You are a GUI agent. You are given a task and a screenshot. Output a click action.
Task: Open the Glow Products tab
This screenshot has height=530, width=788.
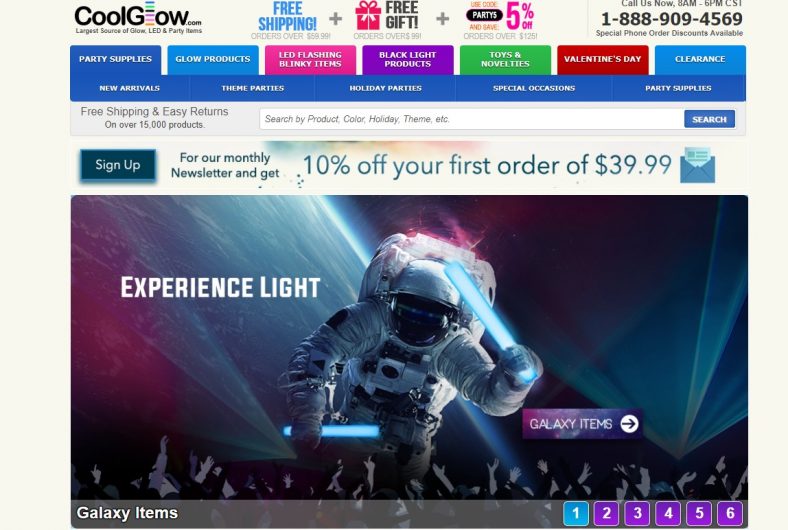[213, 59]
